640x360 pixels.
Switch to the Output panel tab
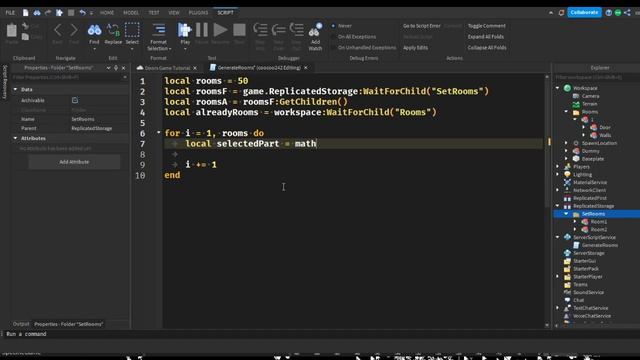pyautogui.click(x=21, y=324)
